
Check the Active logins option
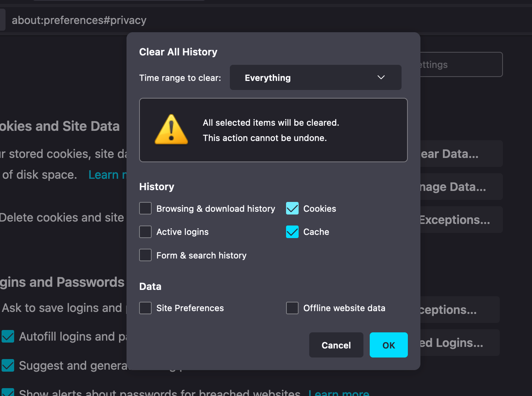point(145,232)
